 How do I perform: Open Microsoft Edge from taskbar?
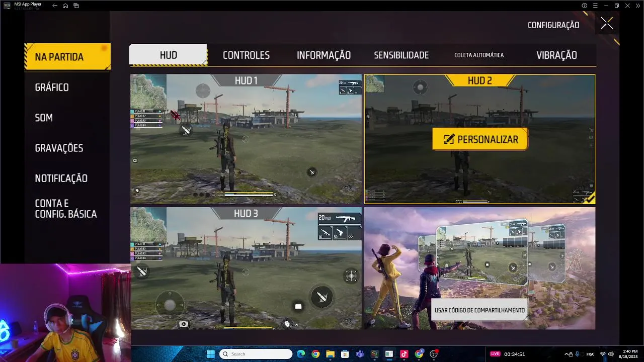coord(301,354)
